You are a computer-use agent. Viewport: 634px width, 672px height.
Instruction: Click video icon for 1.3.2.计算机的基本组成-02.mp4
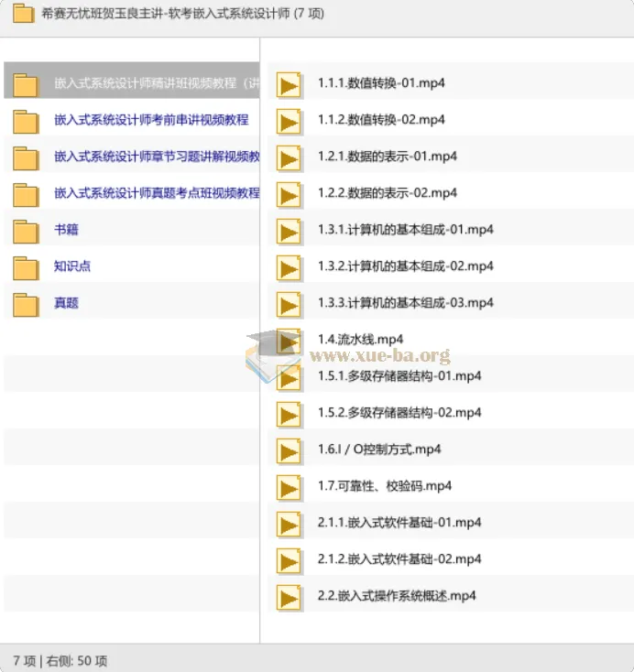point(289,268)
